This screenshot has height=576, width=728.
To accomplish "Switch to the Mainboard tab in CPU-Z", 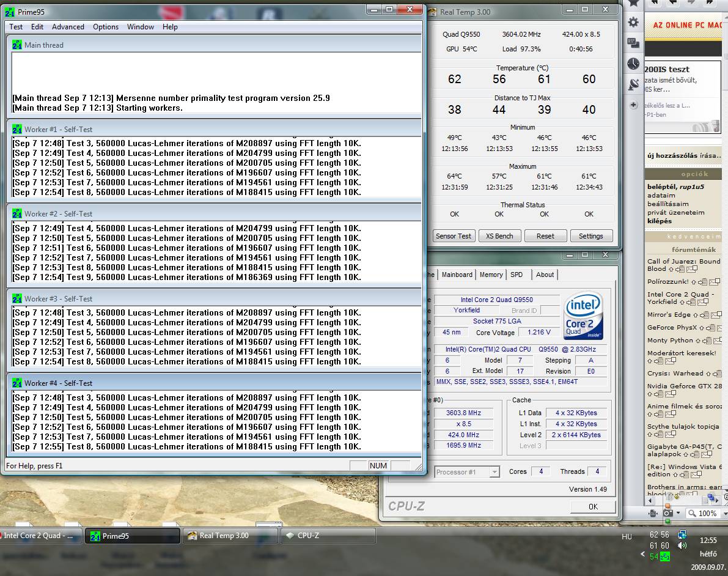I will click(x=457, y=275).
